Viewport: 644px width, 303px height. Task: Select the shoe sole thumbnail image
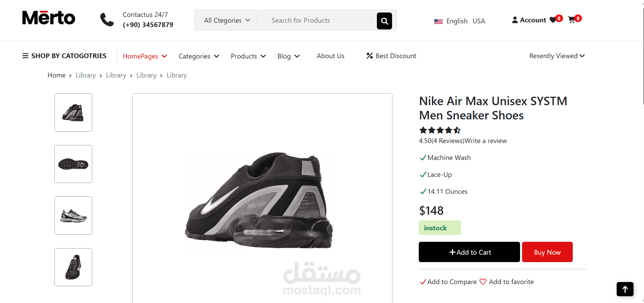click(73, 164)
